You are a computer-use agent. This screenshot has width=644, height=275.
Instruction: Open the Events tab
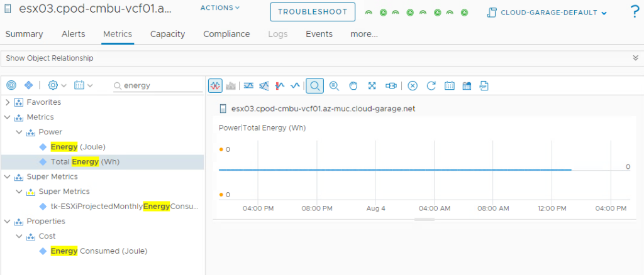point(319,34)
